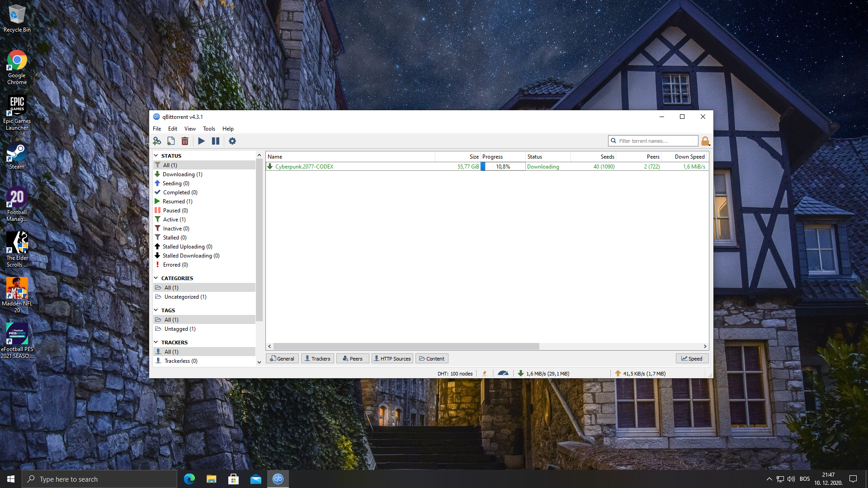Click the sidebar vertical scrollbar

259,239
